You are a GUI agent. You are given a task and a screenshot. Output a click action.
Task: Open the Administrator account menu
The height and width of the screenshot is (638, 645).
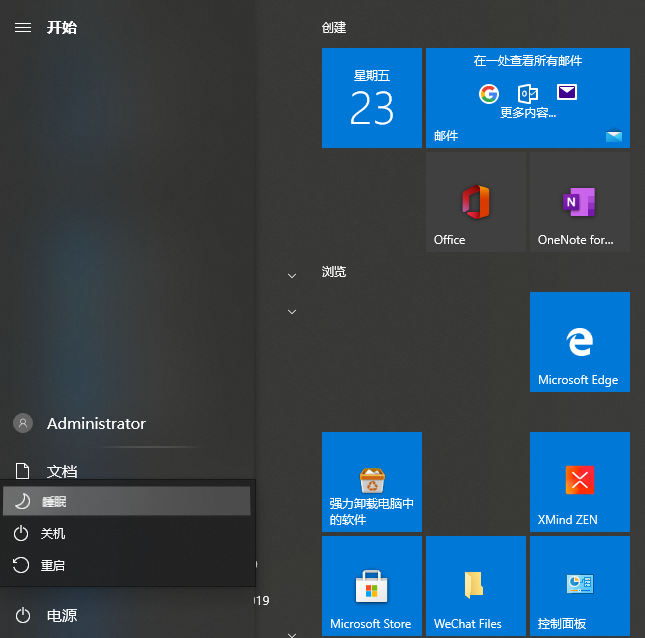pyautogui.click(x=95, y=424)
